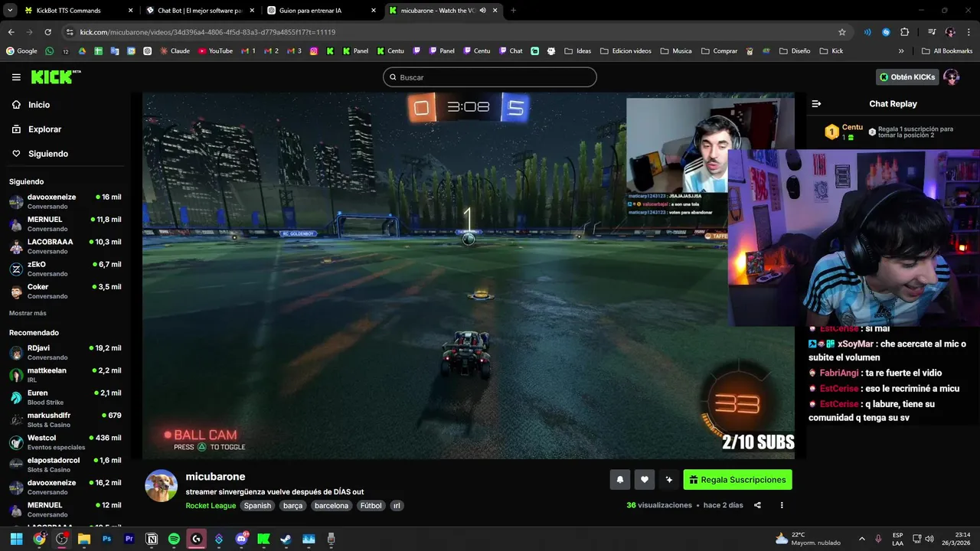This screenshot has height=551, width=980.
Task: Open markushdlfr Slots & Casino channel
Action: 65,420
